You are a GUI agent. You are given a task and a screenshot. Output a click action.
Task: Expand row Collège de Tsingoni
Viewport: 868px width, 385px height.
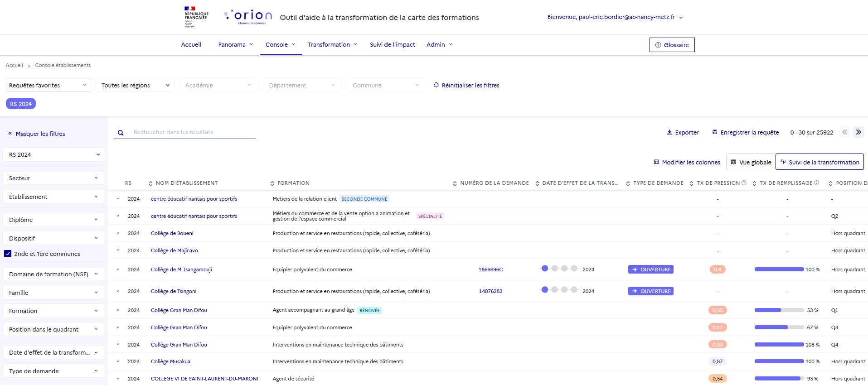tap(117, 291)
